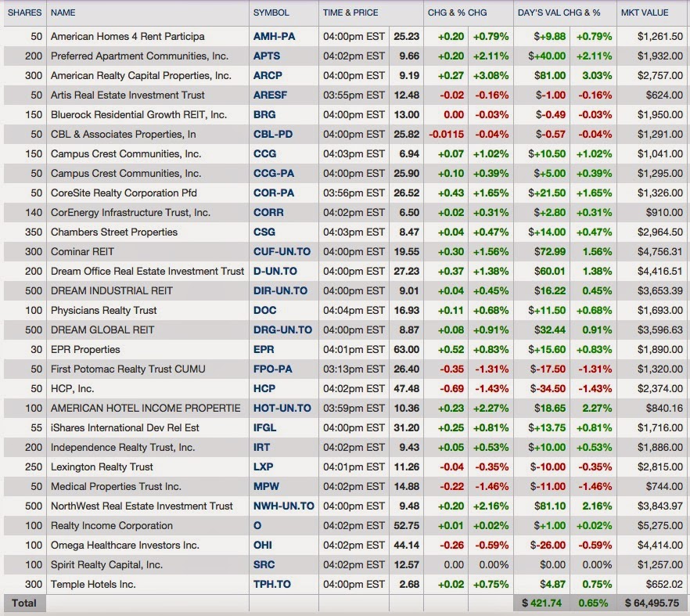Select the DREAM GLOBAL REIT row
Screen dimensions: 690x616
[x=101, y=330]
